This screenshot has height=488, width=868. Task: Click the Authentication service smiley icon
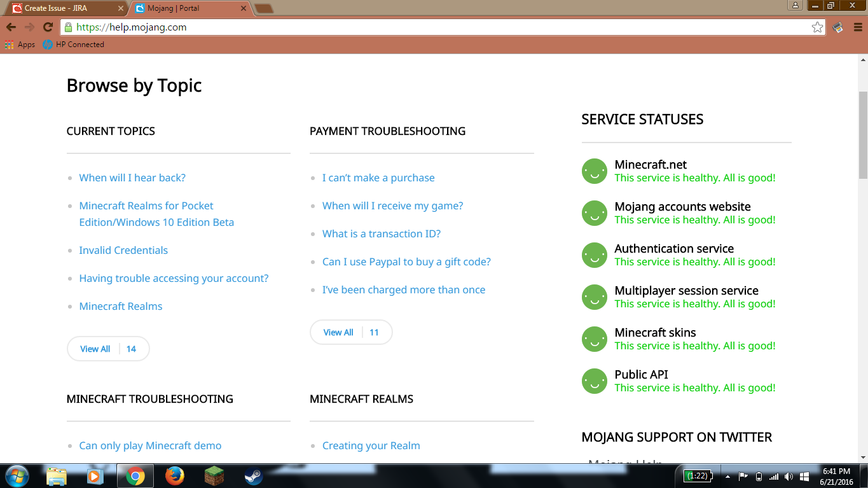[595, 255]
